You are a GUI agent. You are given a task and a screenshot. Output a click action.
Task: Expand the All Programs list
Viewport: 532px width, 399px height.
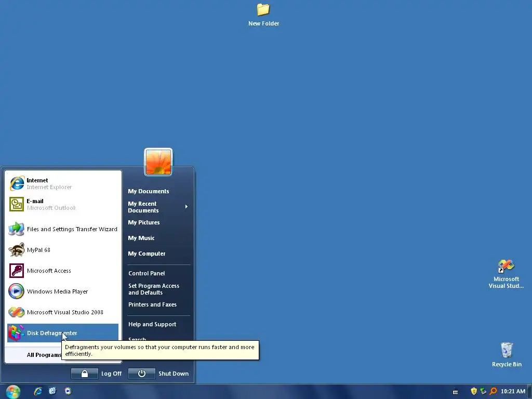point(44,355)
